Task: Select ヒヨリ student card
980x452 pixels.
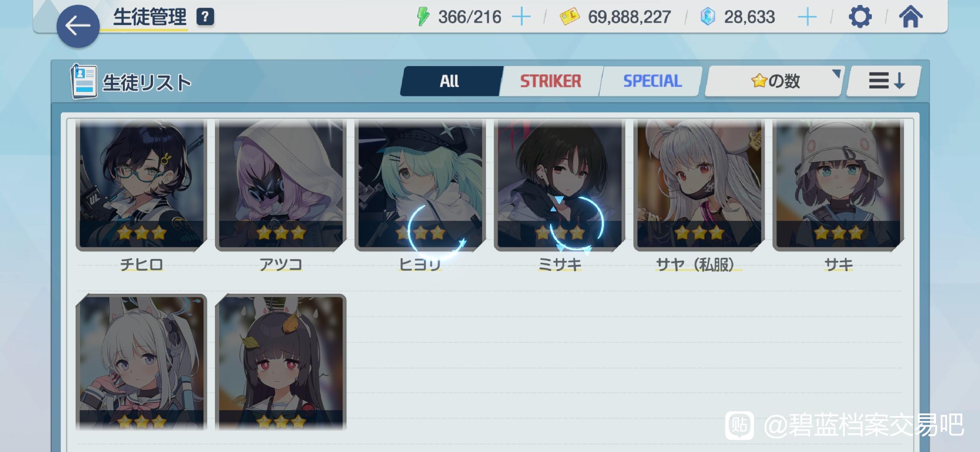Action: pos(420,185)
